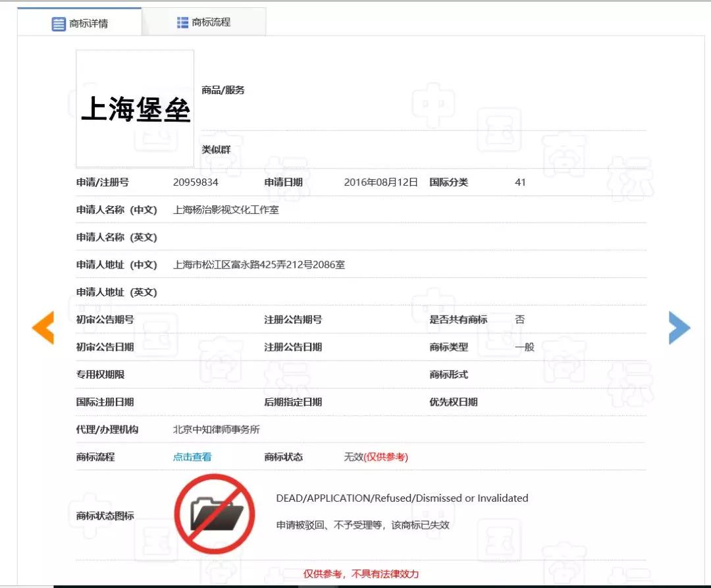Click the international class value 41
The image size is (711, 588).
click(520, 182)
